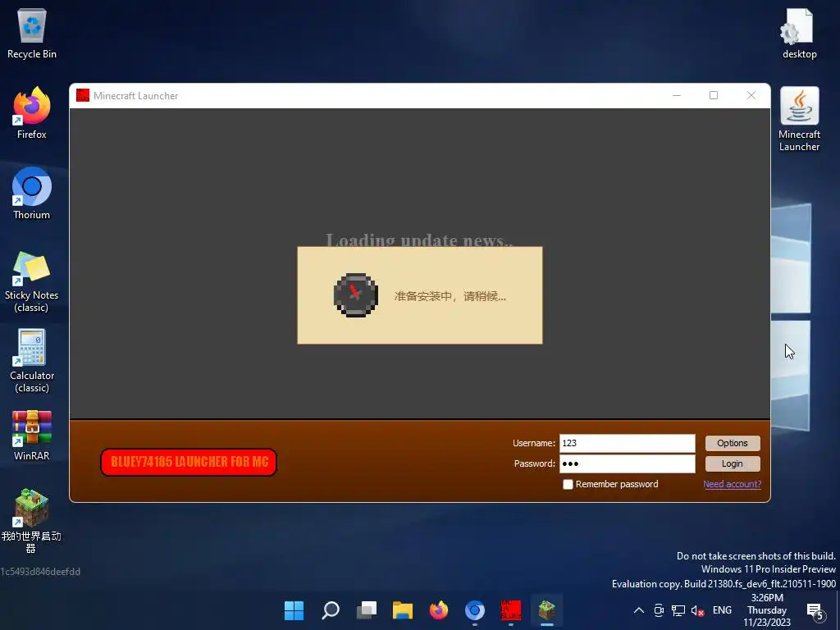Toggle Remember password checkbox
Viewport: 840px width, 630px height.
tap(568, 484)
